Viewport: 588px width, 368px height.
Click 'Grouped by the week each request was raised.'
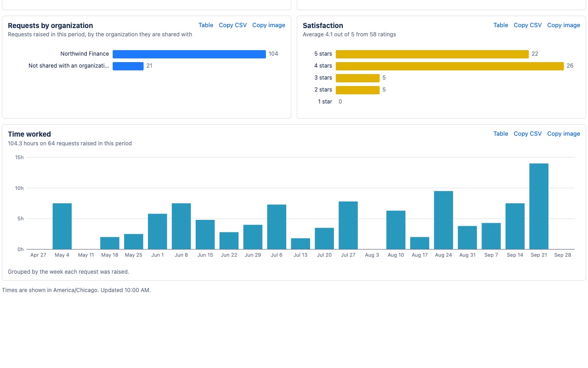point(68,272)
